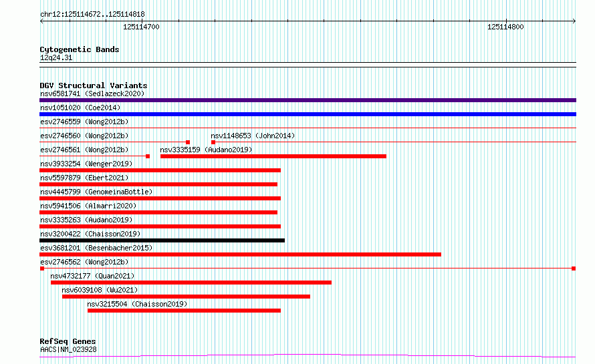Image resolution: width=595 pixels, height=364 pixels.
Task: Click the red square end marker of esv2746560
Action: click(x=188, y=142)
